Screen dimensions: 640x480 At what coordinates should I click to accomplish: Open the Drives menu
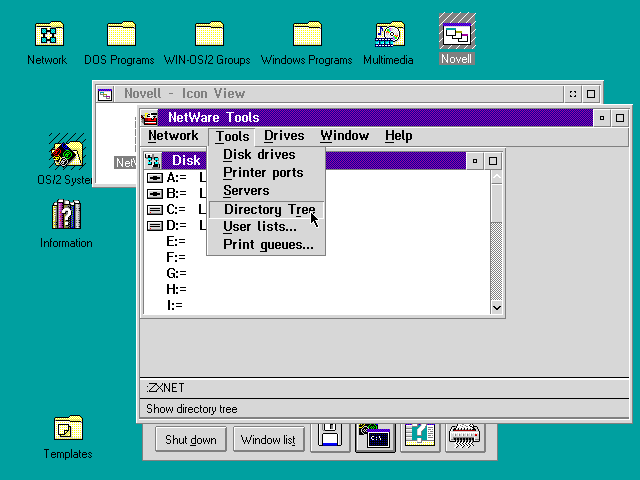pyautogui.click(x=284, y=136)
